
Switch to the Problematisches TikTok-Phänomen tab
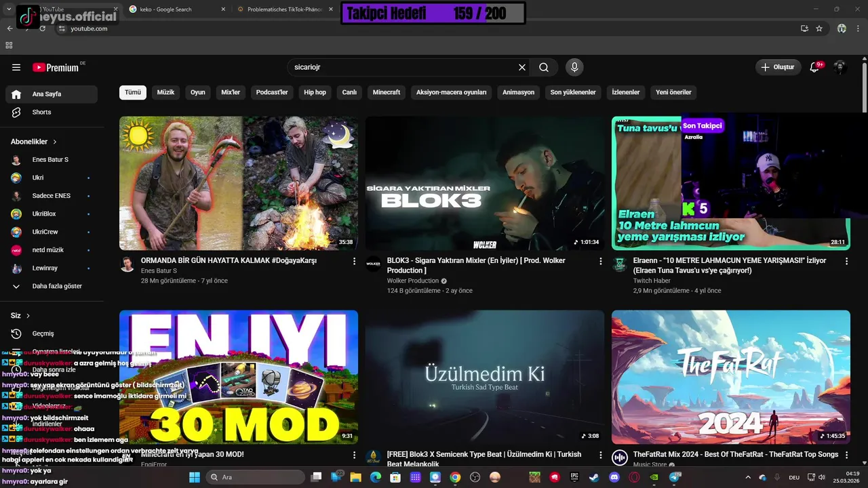[x=283, y=9]
